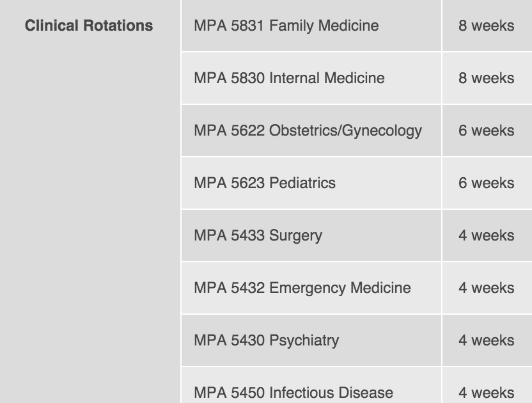Click 4 weeks duration for Psychiatry
This screenshot has width=532, height=403.
click(486, 340)
